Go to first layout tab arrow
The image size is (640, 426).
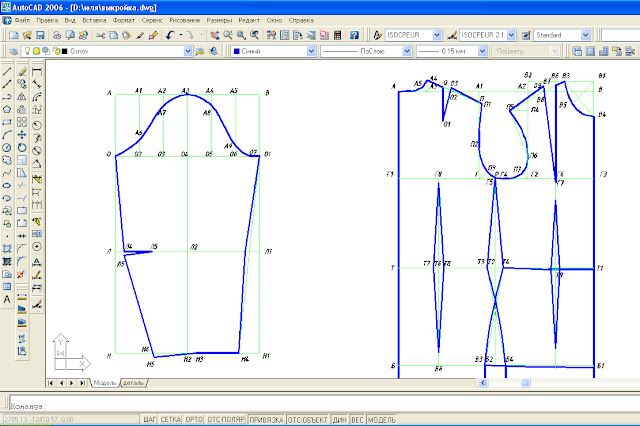50,383
